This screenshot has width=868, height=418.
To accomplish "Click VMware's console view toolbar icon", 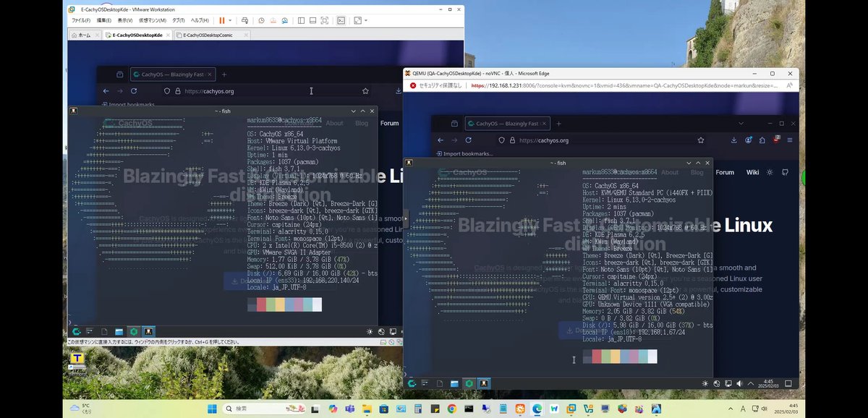I will pyautogui.click(x=341, y=20).
